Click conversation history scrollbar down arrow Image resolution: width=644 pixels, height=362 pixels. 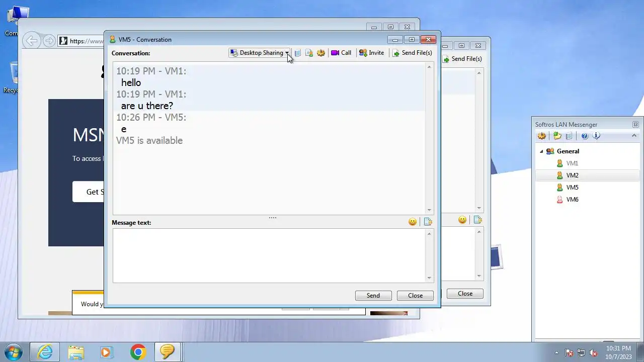(429, 210)
